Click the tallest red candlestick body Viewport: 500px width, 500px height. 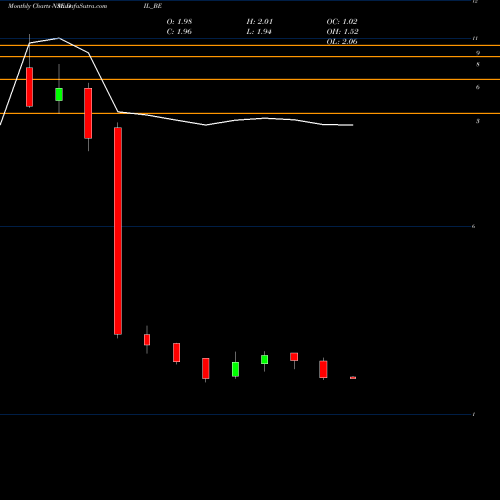click(x=118, y=231)
